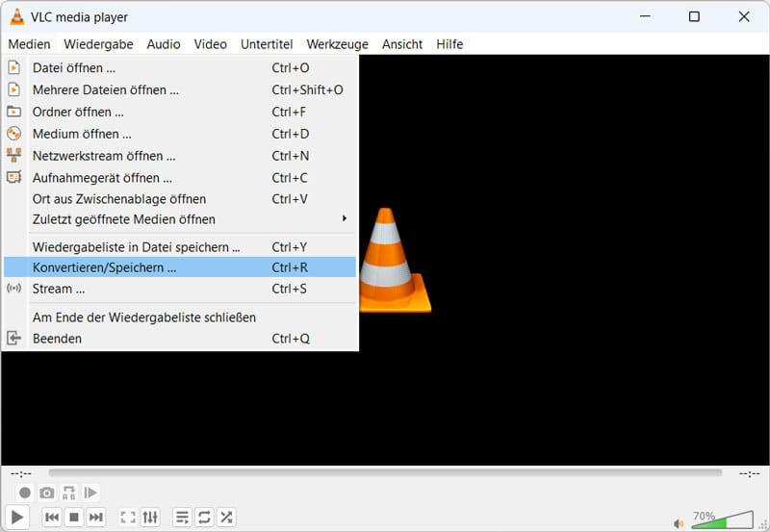Choose Ordner öffnen entry
Viewport: 770px width, 532px height.
tap(180, 112)
